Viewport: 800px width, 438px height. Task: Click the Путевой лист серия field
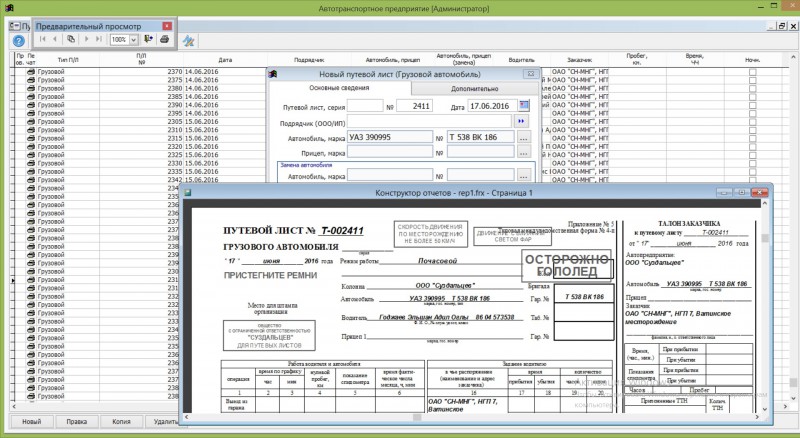point(365,106)
